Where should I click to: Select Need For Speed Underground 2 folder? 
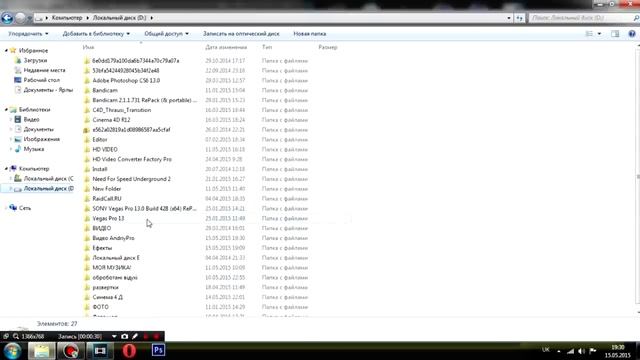point(131,179)
